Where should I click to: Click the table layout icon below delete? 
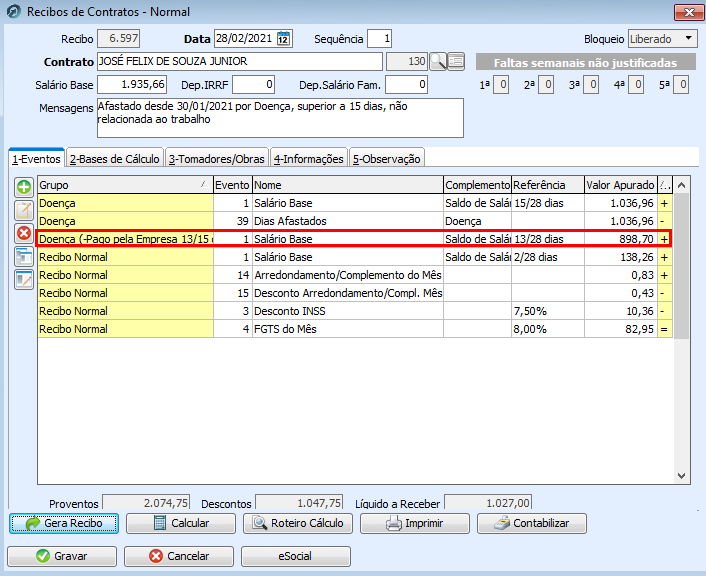[24, 257]
